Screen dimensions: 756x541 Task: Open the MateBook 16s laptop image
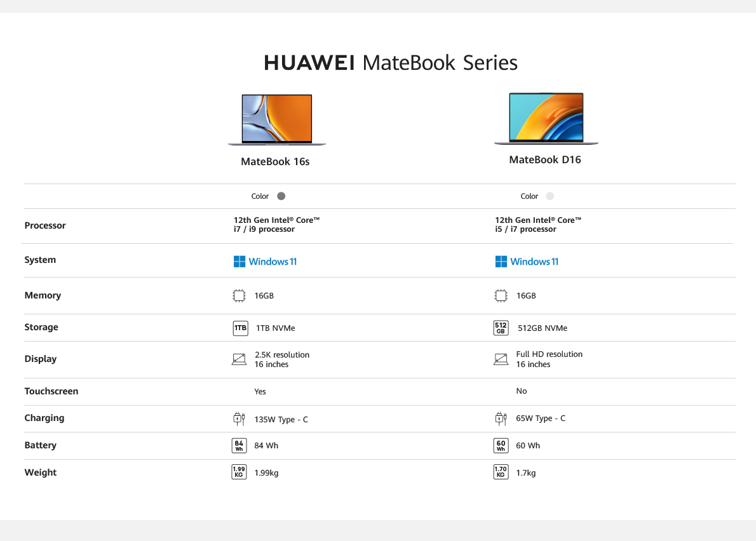point(277,120)
